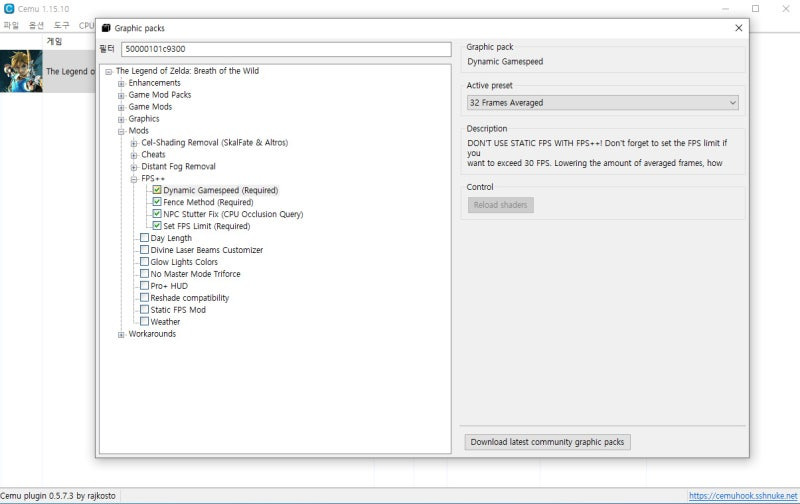Enable No Master Mode Triforce
The width and height of the screenshot is (800, 504).
144,273
